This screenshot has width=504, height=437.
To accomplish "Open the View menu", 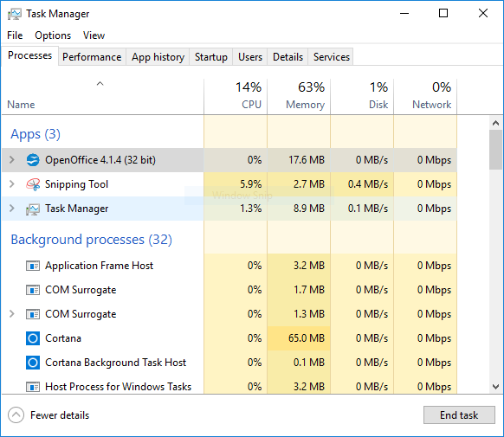I will (x=94, y=35).
